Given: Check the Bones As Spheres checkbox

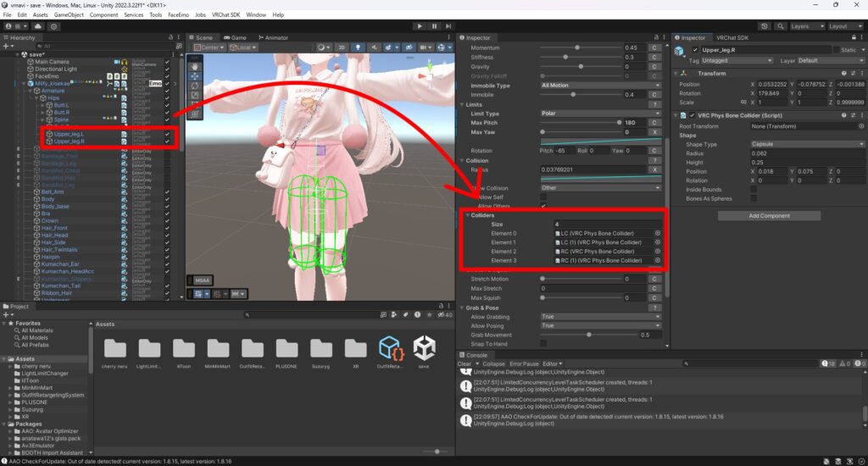Looking at the screenshot, I should (x=754, y=198).
